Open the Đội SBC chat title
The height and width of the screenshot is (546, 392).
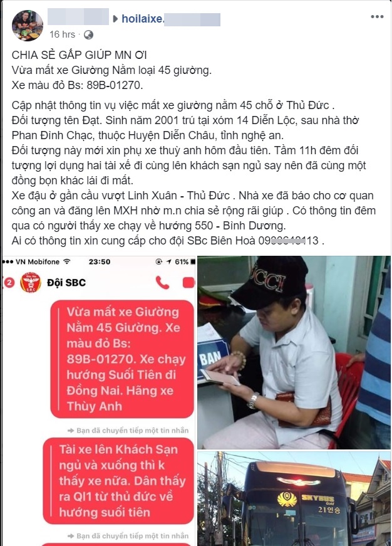[66, 283]
